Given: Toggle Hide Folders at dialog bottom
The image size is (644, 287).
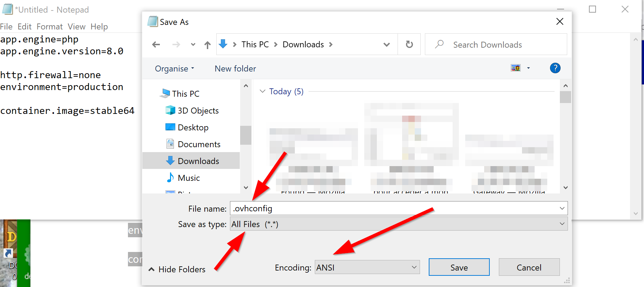Looking at the screenshot, I should pos(177,269).
